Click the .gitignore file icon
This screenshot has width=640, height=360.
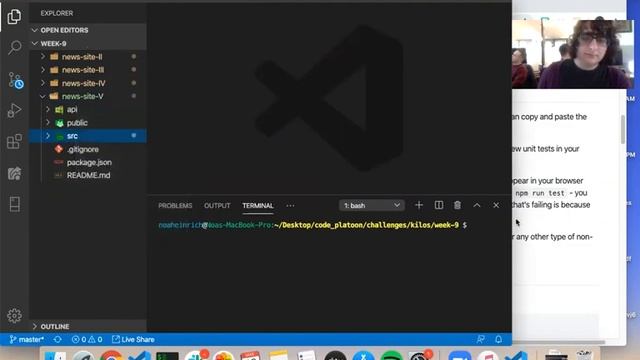pos(59,149)
